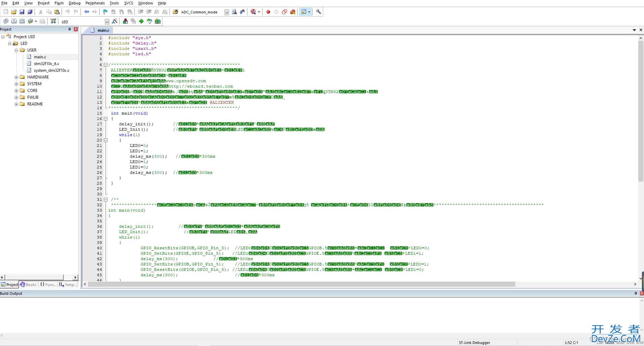Open the SVCS menu
The image size is (644, 346).
(x=128, y=3)
